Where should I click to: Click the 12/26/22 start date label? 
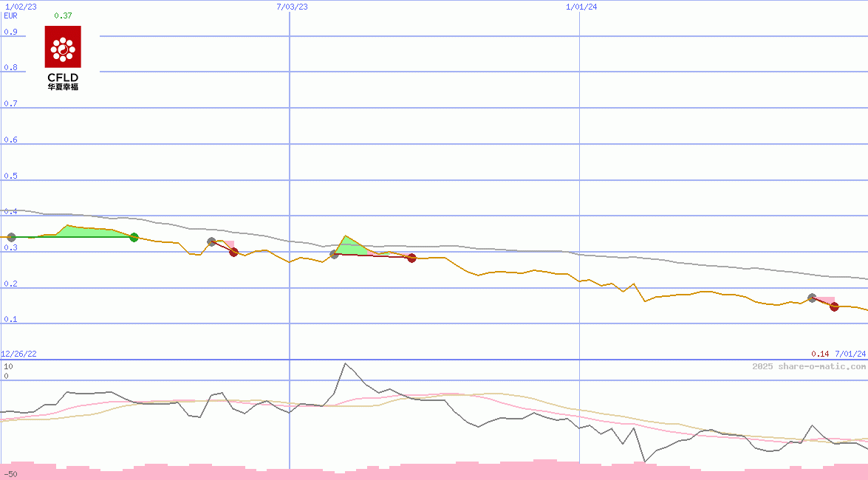[18, 354]
